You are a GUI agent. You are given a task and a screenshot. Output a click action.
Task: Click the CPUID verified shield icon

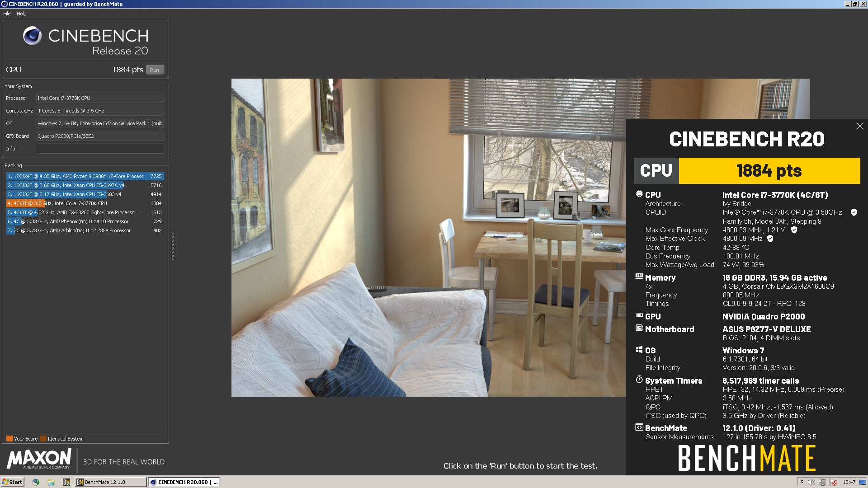click(854, 212)
